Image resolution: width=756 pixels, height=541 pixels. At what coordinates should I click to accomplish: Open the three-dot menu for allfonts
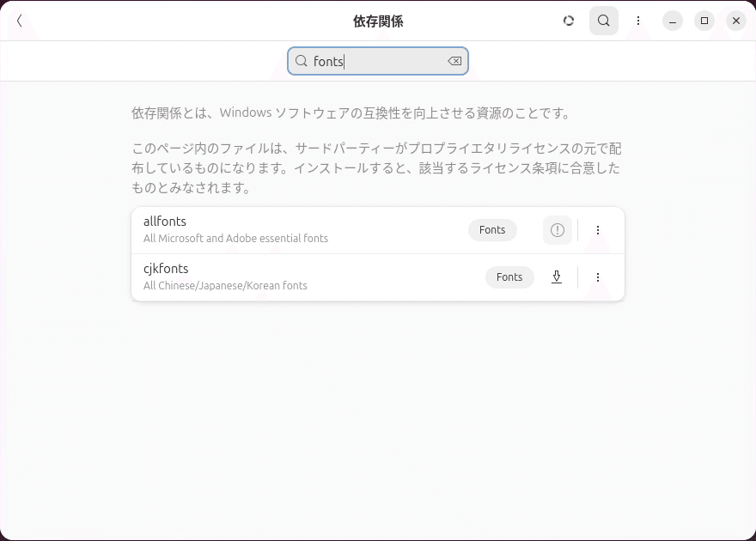[598, 230]
